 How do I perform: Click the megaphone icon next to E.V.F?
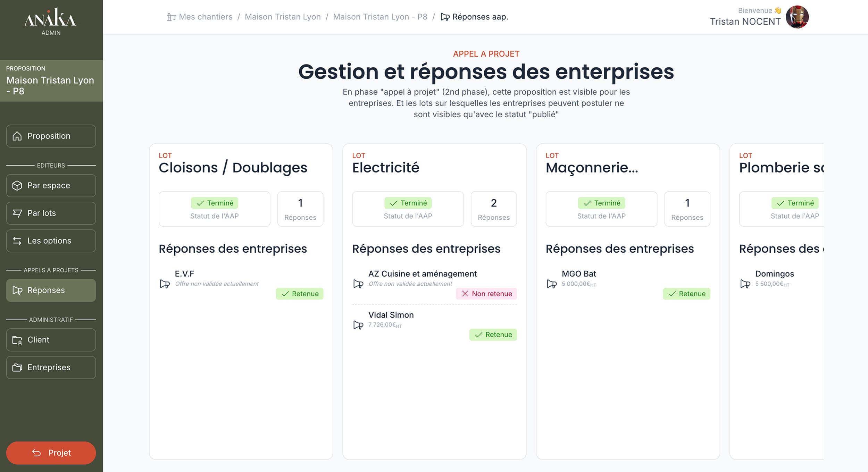pyautogui.click(x=165, y=284)
